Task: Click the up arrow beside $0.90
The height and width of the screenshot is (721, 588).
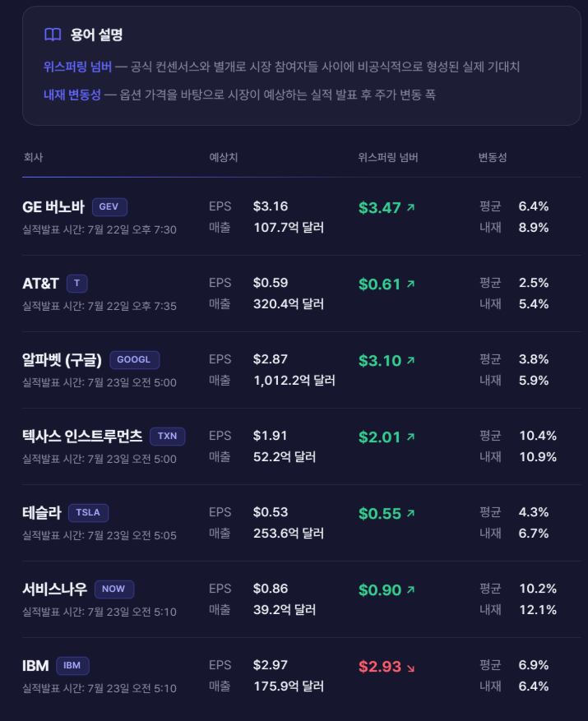Action: pos(410,589)
